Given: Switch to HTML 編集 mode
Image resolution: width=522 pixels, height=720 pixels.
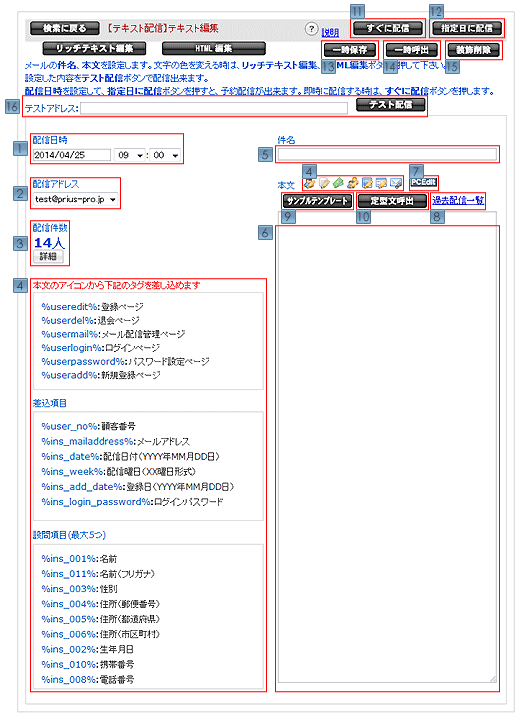Looking at the screenshot, I should click(214, 49).
